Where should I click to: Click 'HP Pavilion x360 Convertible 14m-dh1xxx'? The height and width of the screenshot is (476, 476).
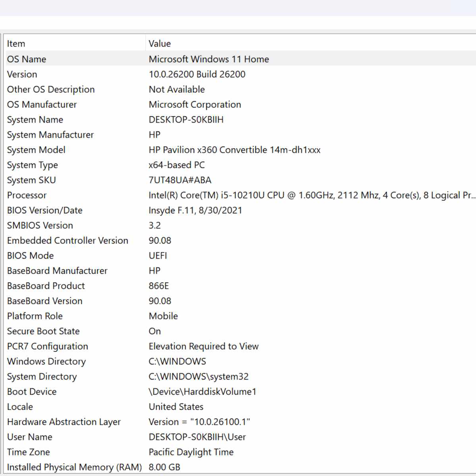point(234,150)
